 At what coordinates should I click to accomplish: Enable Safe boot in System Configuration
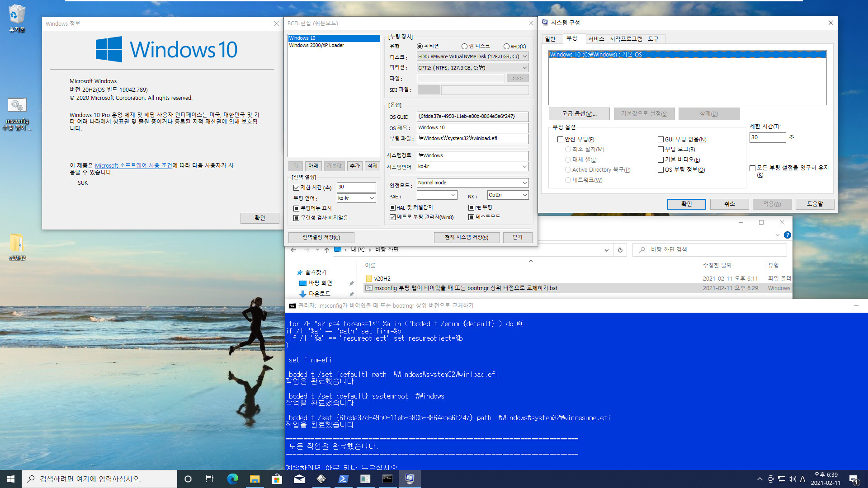(560, 140)
